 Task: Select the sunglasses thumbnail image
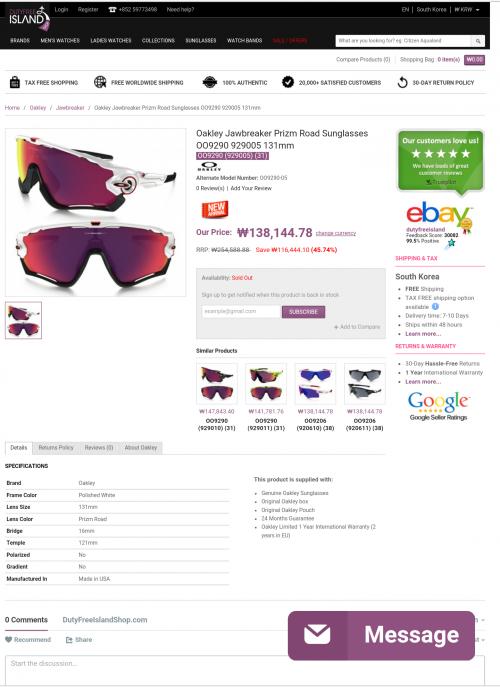23,320
